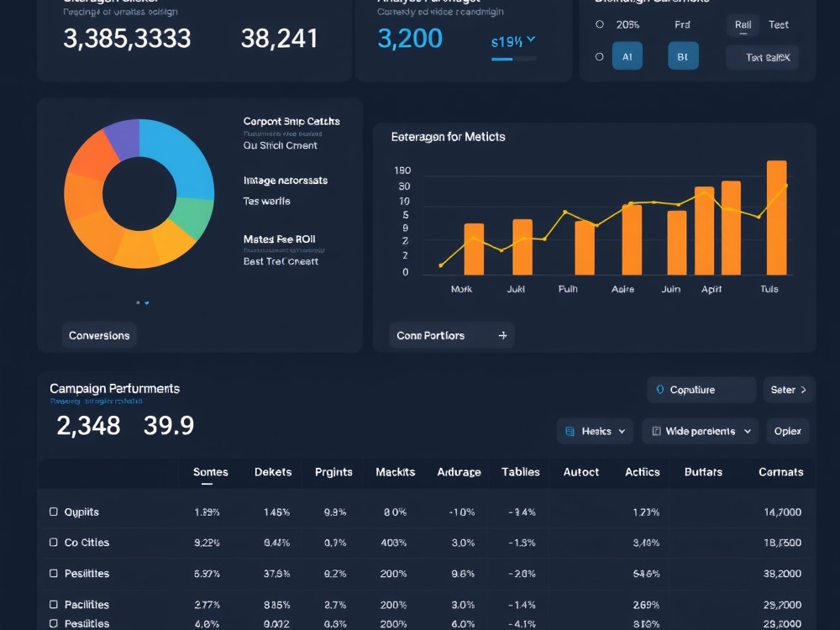This screenshot has height=630, width=840.
Task: Click the Carpont Snip Catchs legend entry
Action: point(291,121)
